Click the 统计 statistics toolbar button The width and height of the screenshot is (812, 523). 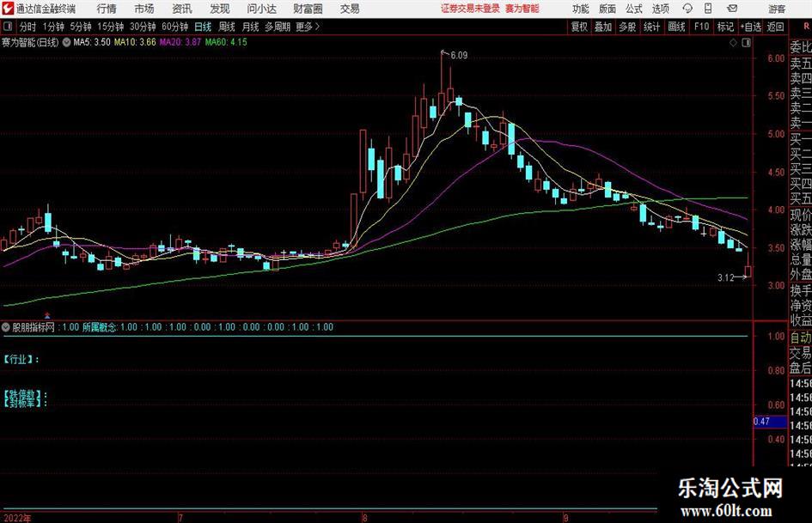point(651,27)
